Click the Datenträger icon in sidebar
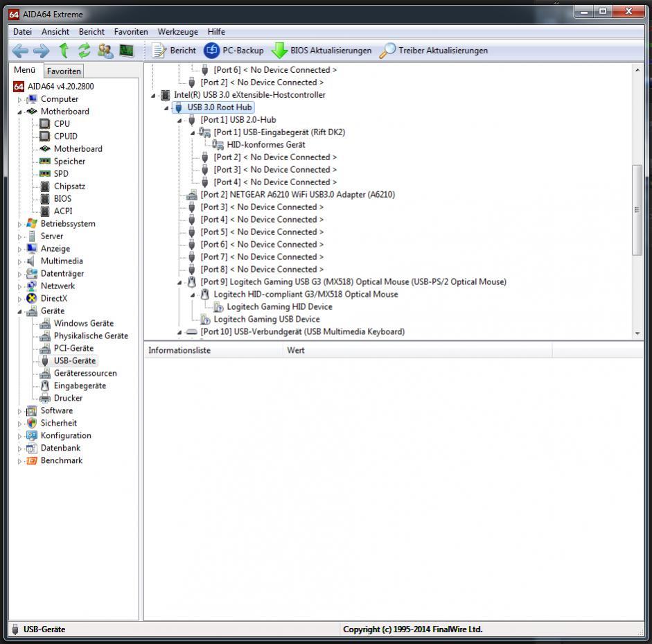 pyautogui.click(x=32, y=273)
